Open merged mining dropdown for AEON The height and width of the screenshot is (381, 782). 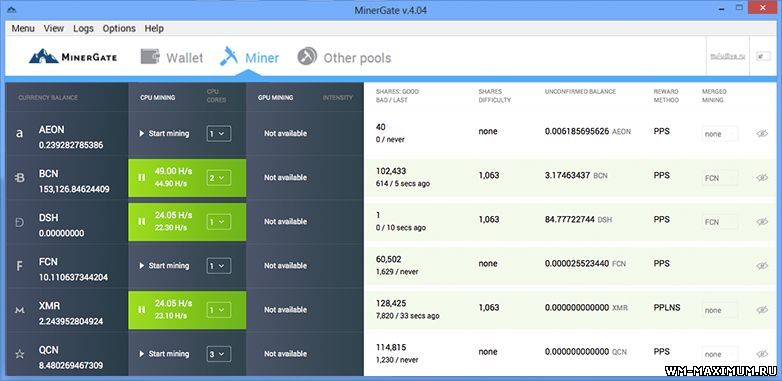tap(720, 134)
